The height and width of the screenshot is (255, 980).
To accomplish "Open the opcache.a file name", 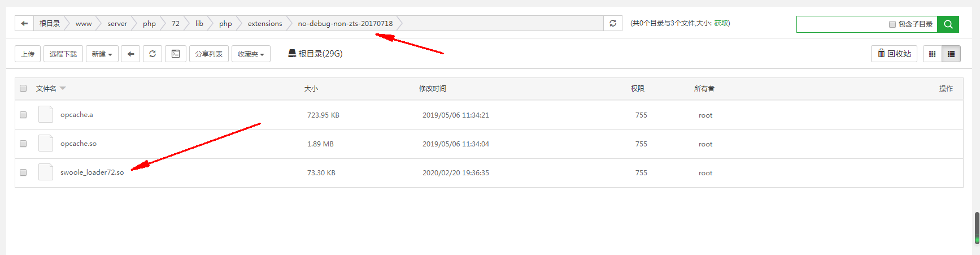I will (x=77, y=115).
